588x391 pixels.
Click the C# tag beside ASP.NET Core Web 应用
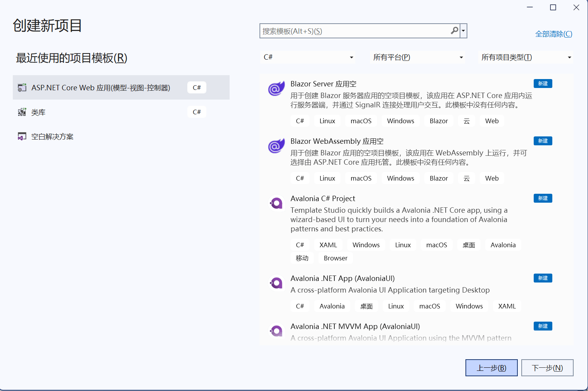point(197,88)
